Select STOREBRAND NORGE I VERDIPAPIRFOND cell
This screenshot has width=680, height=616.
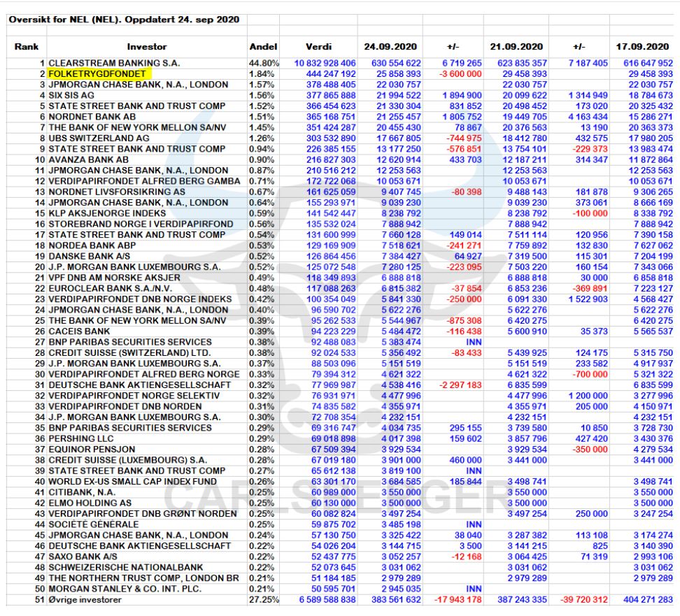(141, 224)
